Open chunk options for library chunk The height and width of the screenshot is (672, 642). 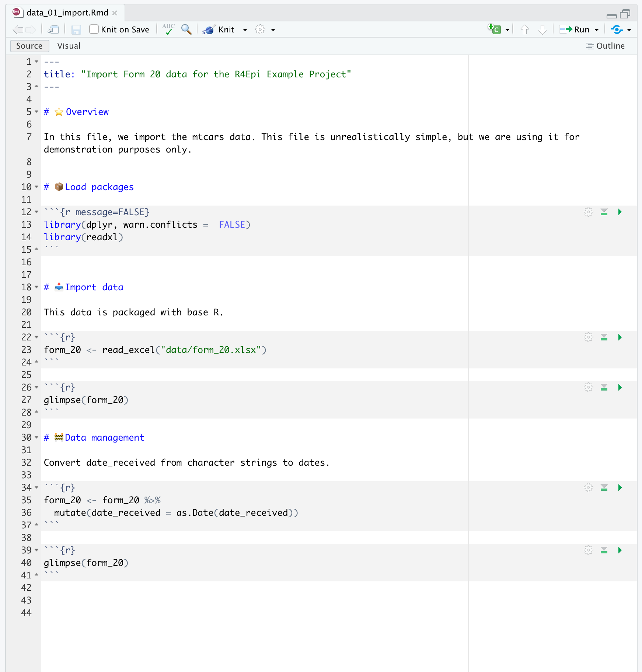[x=589, y=212]
